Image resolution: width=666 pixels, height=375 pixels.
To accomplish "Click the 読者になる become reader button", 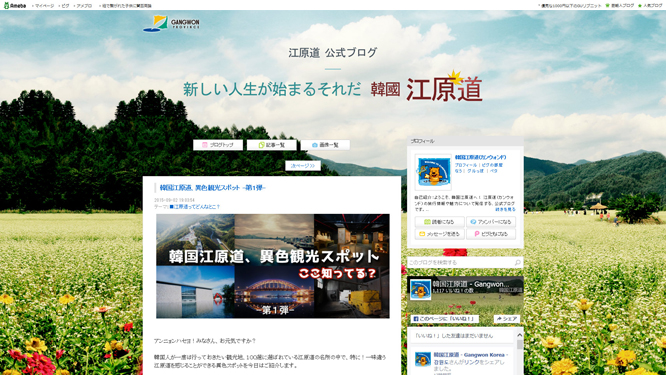I will point(440,222).
